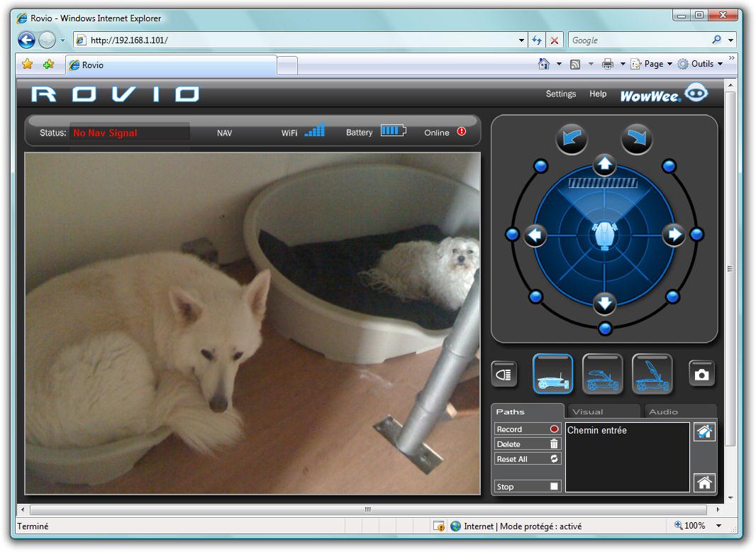This screenshot has height=552, width=756.
Task: Open the recent pages dropdown
Action: (62, 40)
